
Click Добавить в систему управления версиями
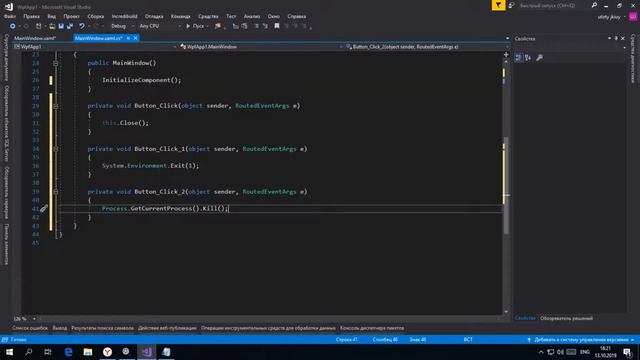pos(581,340)
